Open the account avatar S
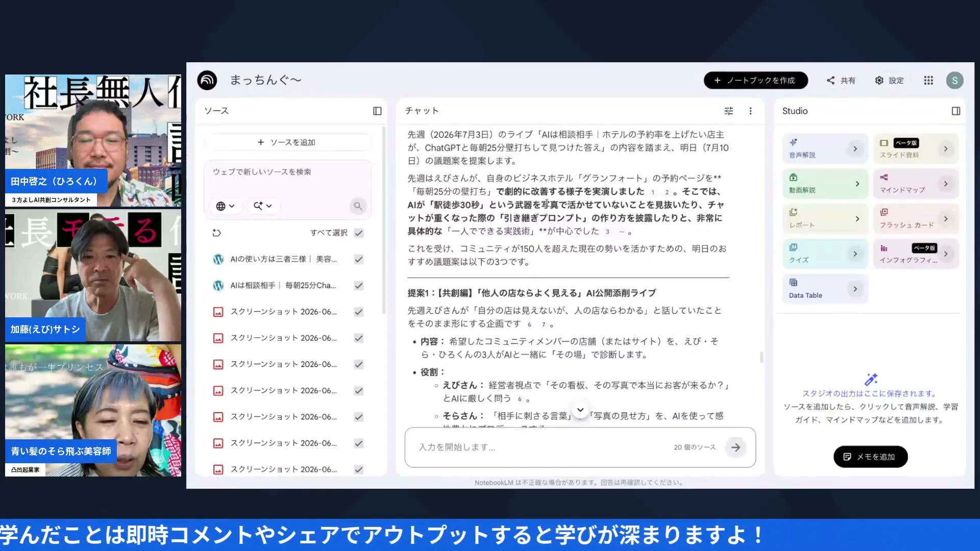The width and height of the screenshot is (980, 551). tap(954, 81)
